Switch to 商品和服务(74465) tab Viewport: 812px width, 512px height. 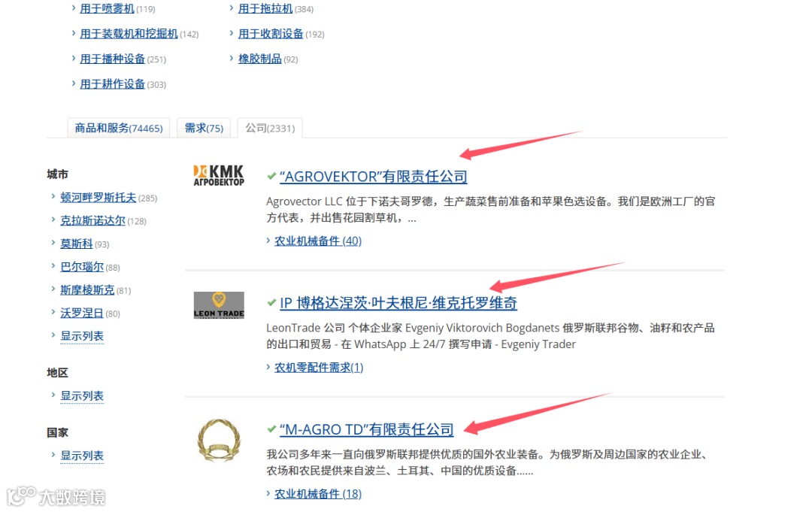[x=119, y=128]
